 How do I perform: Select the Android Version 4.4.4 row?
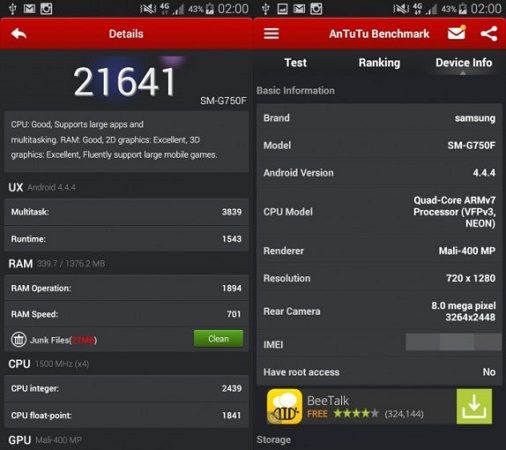click(x=379, y=173)
